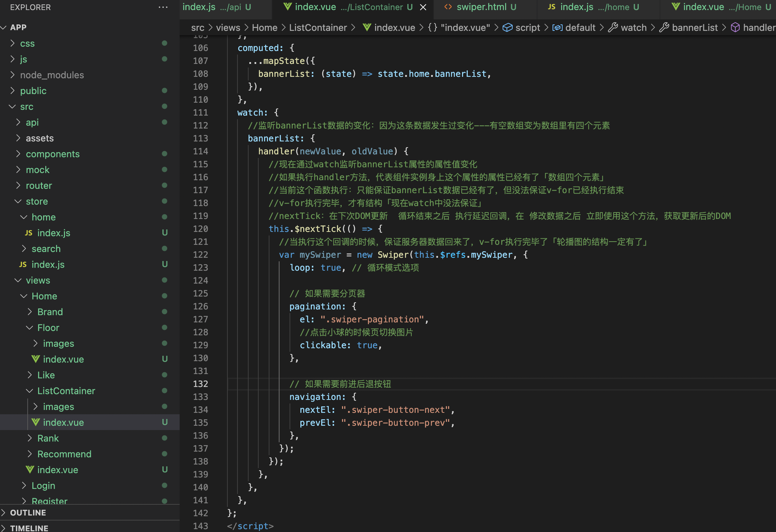Viewport: 776px width, 532px height.
Task: Switch to the swiper.html tab
Action: [481, 7]
